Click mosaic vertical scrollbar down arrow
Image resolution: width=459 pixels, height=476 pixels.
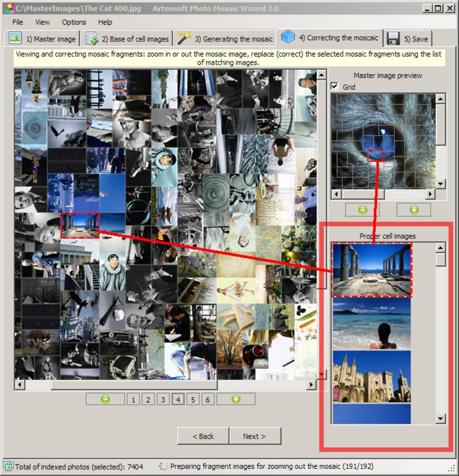(x=322, y=374)
